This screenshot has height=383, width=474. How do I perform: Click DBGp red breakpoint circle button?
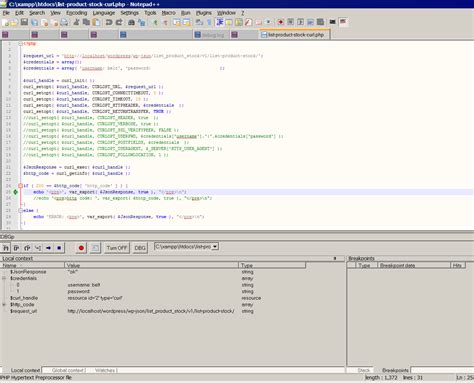click(81, 248)
